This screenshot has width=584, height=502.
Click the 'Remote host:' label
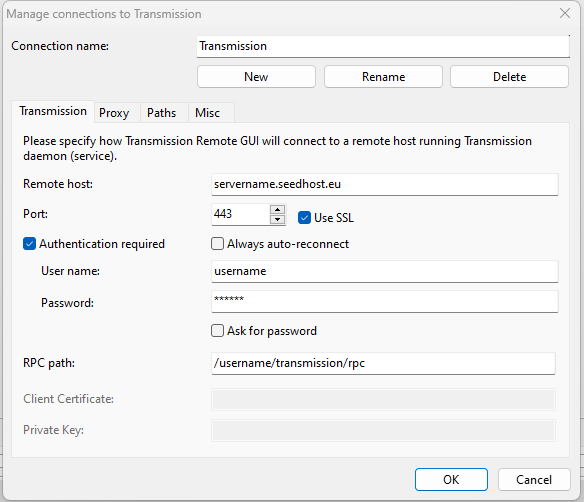click(58, 184)
